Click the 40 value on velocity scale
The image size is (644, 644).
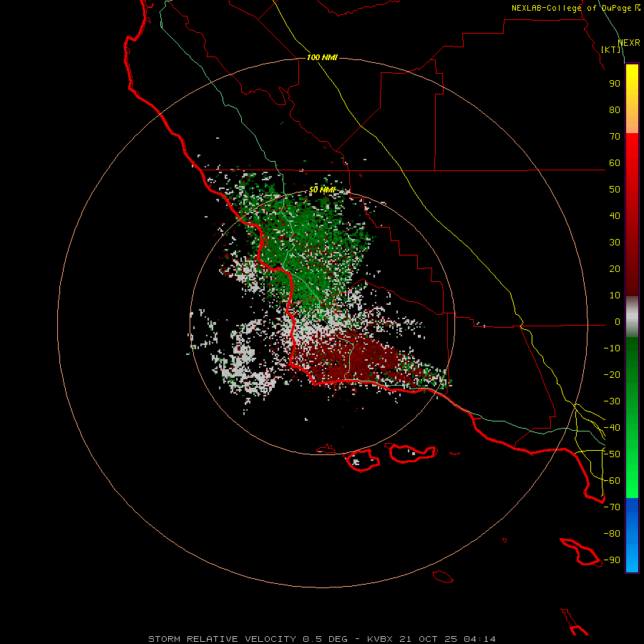(x=615, y=215)
